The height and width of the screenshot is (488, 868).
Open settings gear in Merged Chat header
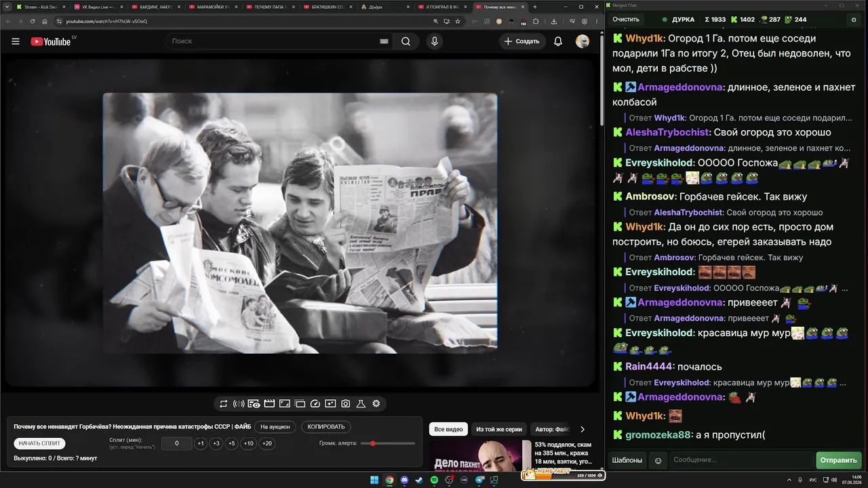coord(854,20)
